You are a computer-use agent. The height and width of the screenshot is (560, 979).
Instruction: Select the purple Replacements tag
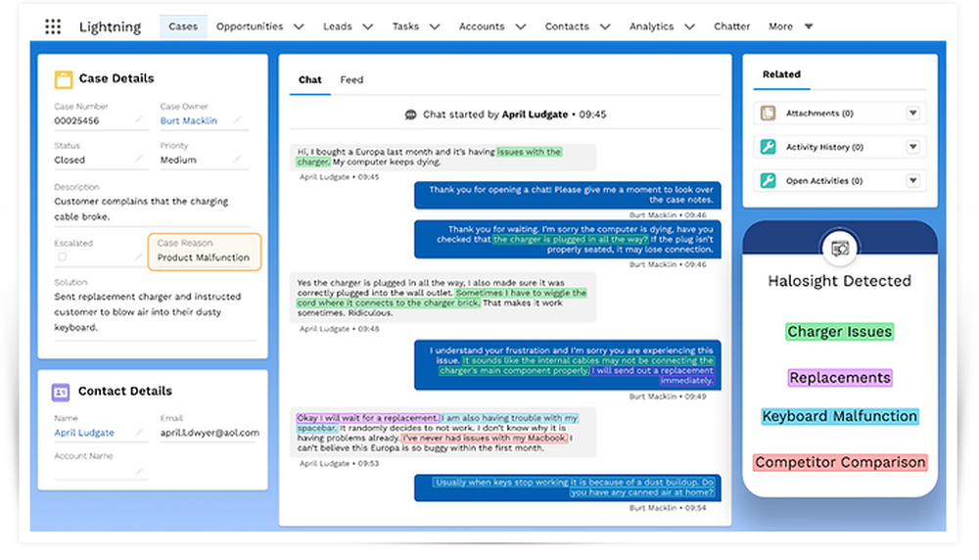840,378
